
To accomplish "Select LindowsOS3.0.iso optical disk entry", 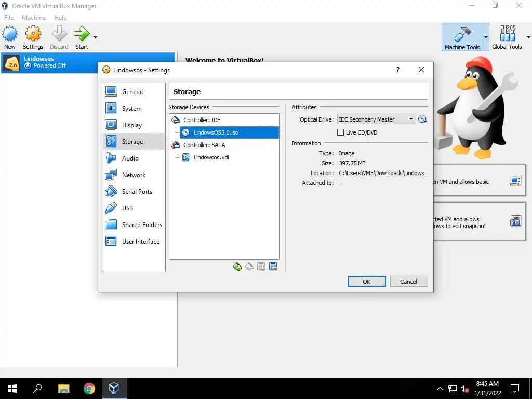I will 229,132.
